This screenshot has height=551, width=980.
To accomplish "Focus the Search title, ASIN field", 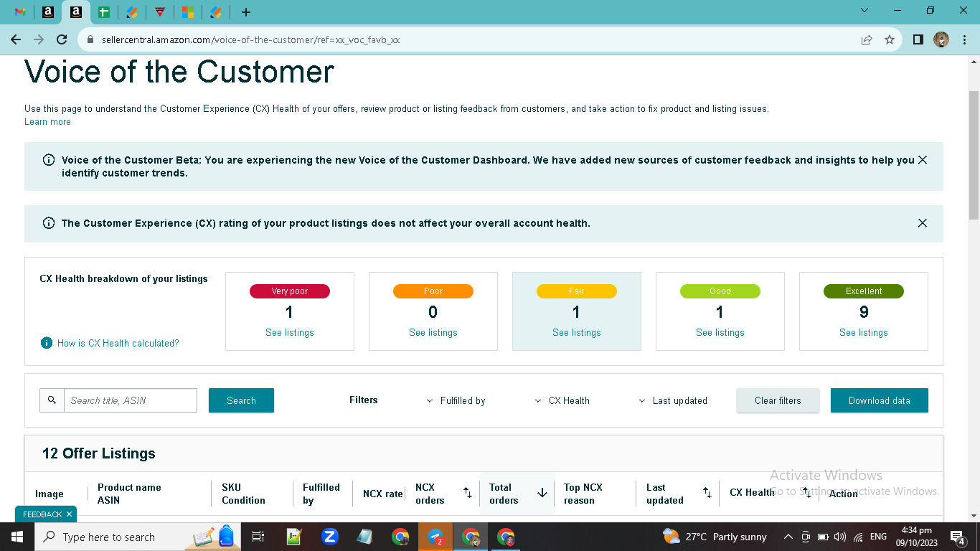I will tap(131, 400).
